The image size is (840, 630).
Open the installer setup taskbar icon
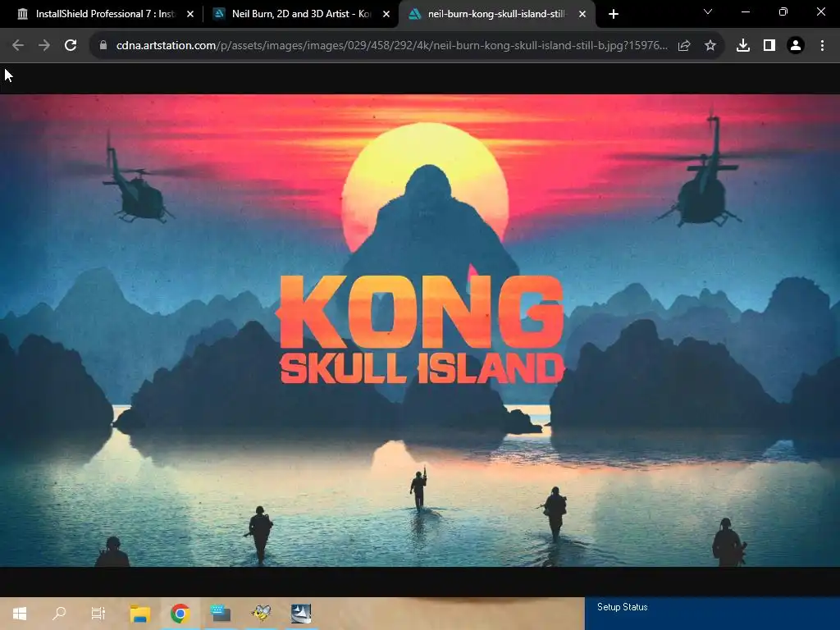coord(300,614)
